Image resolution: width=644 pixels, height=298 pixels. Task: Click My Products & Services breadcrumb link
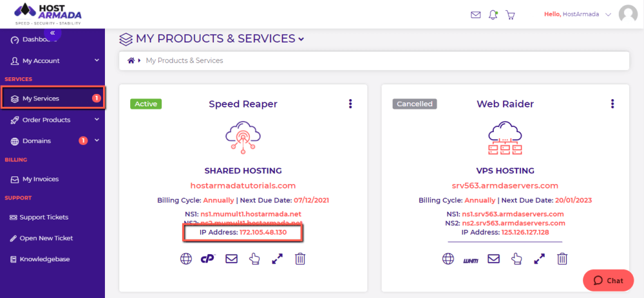[x=184, y=61]
